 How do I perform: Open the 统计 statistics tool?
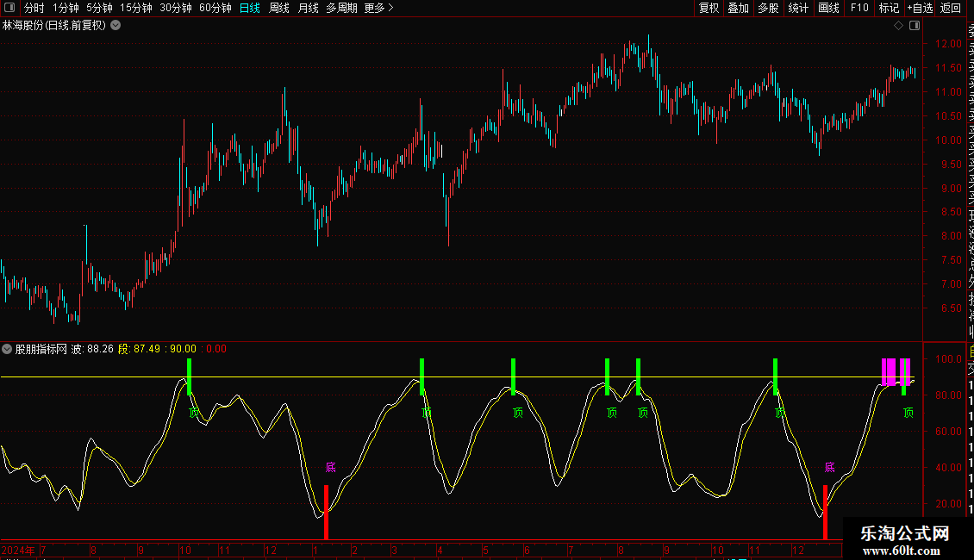pos(798,8)
